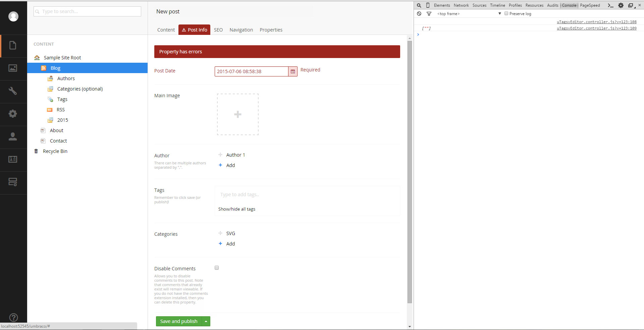Click the Post Date calendar picker icon
Screen dimensions: 644x330
point(293,71)
